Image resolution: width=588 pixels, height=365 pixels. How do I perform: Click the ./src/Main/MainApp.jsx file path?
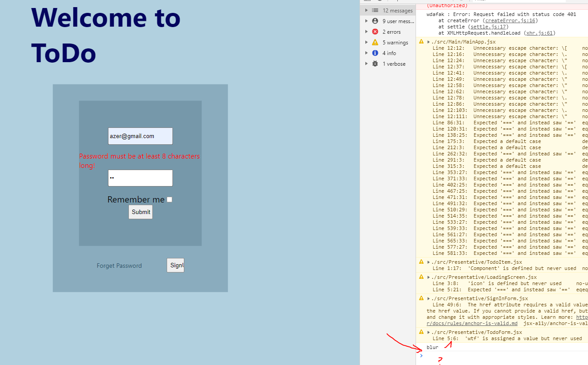click(464, 42)
